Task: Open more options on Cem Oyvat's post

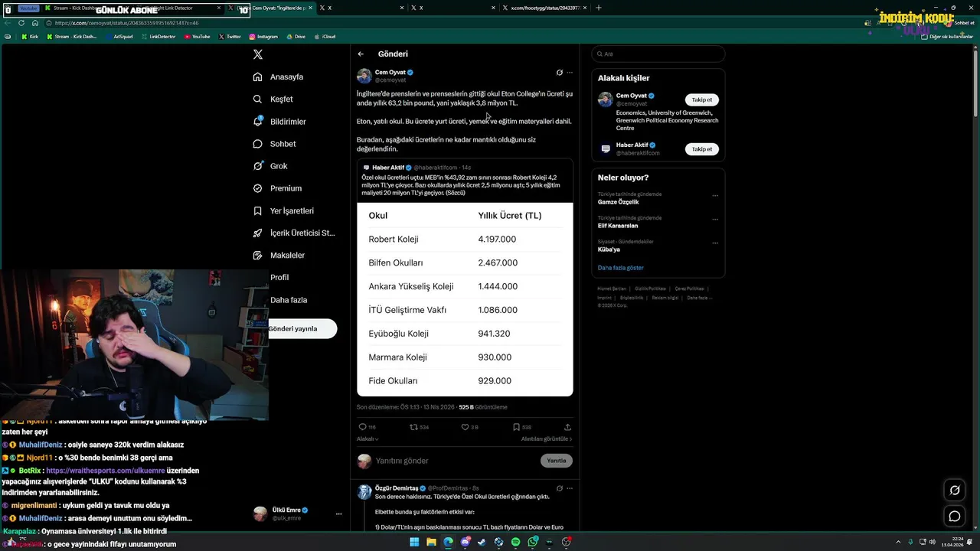Action: coord(570,73)
